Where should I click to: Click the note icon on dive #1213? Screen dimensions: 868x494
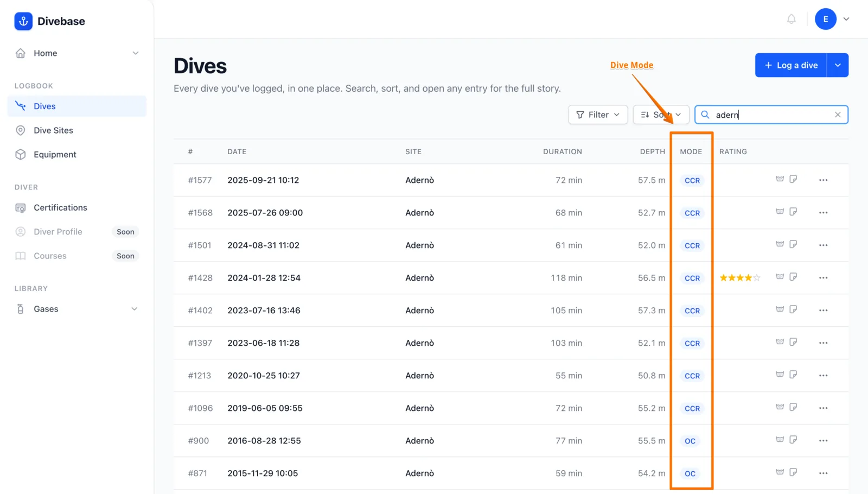(x=793, y=375)
